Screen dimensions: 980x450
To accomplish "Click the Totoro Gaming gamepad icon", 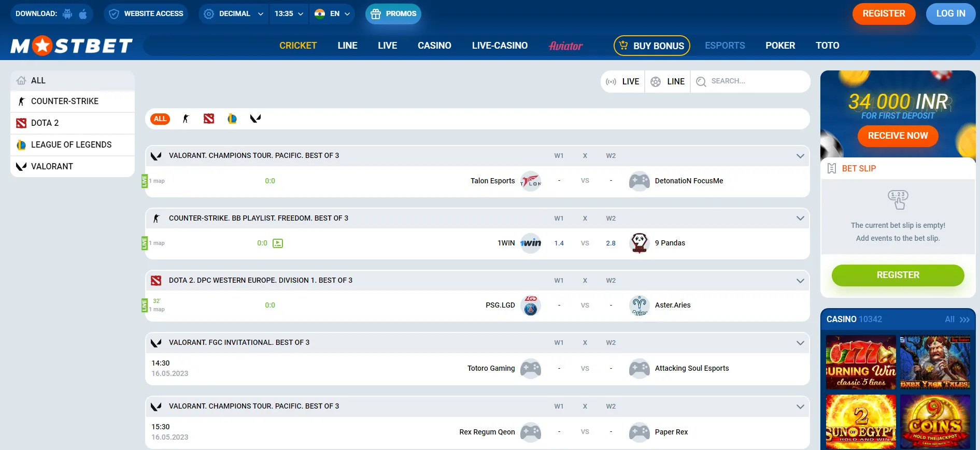I will coord(531,369).
